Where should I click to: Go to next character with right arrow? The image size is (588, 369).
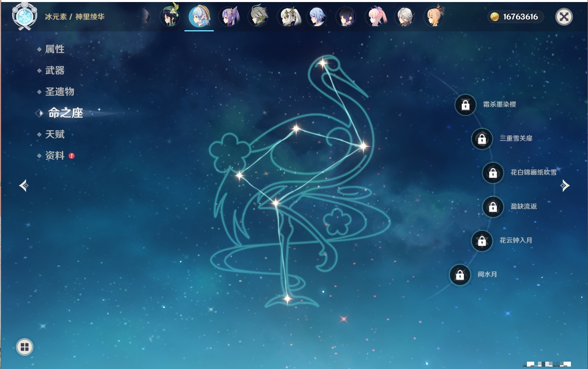(x=565, y=186)
